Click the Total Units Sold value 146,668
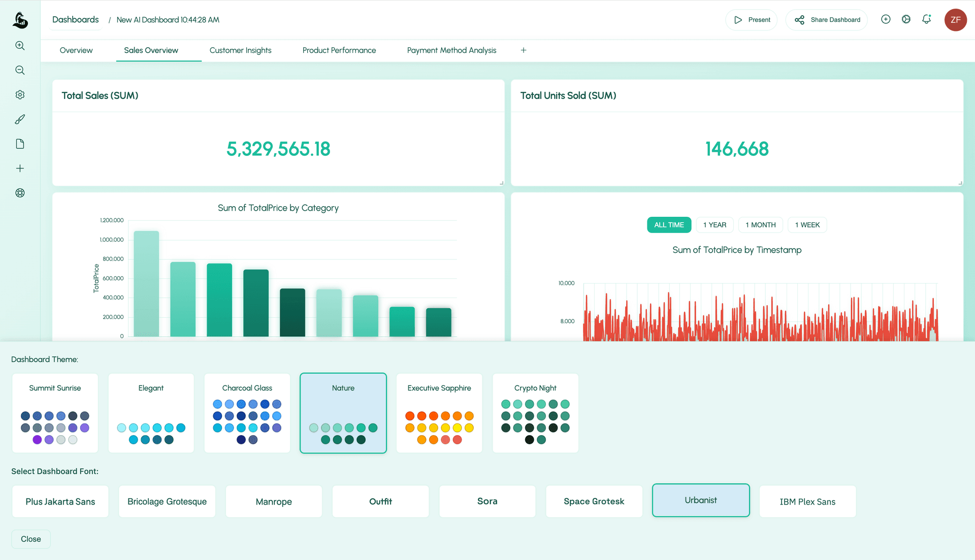Image resolution: width=975 pixels, height=560 pixels. pyautogui.click(x=737, y=149)
